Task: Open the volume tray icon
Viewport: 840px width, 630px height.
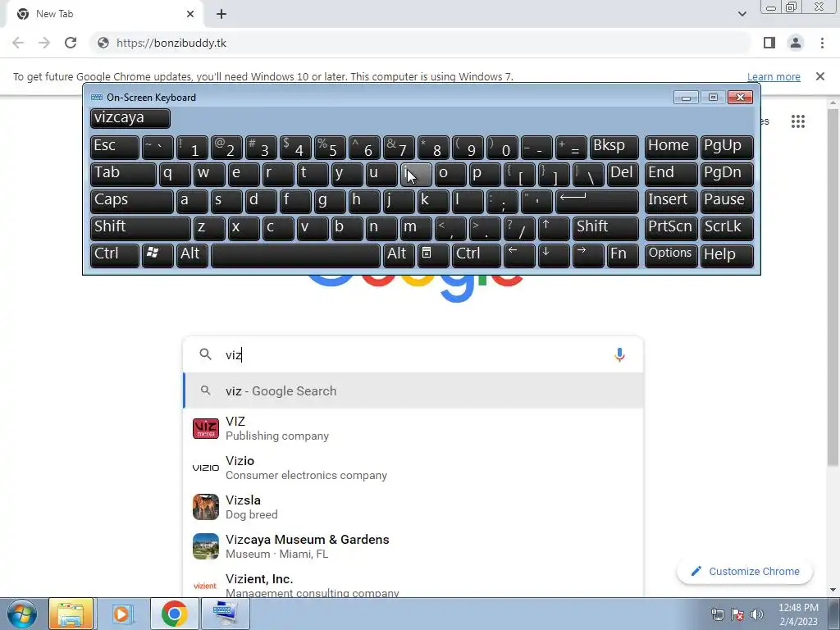Action: (x=757, y=614)
